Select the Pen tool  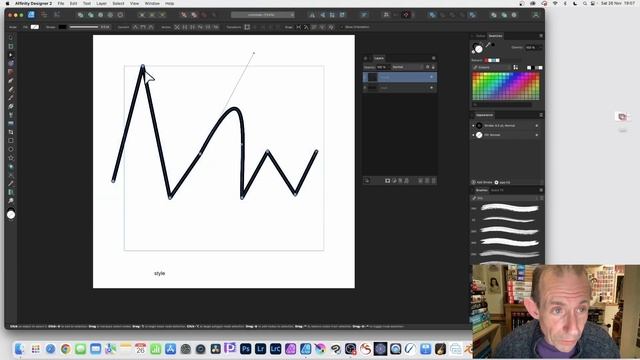(x=11, y=80)
